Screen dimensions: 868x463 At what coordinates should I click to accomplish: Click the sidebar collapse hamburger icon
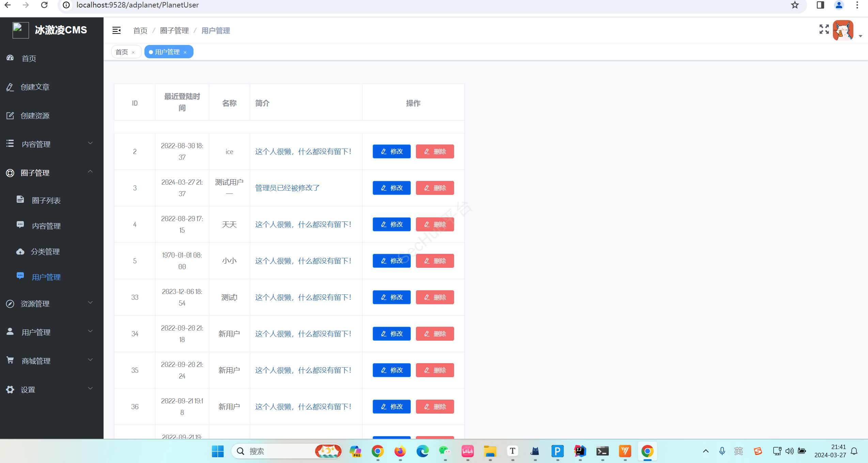[117, 30]
